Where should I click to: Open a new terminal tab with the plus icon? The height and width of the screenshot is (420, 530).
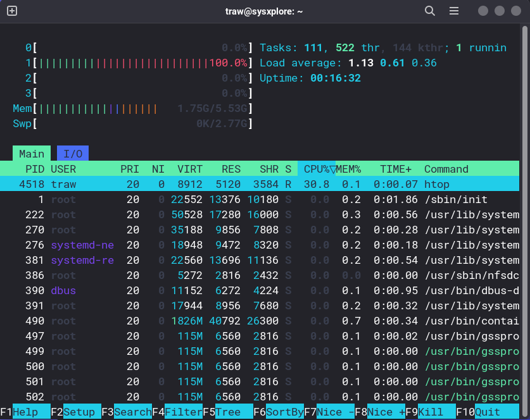[12, 11]
